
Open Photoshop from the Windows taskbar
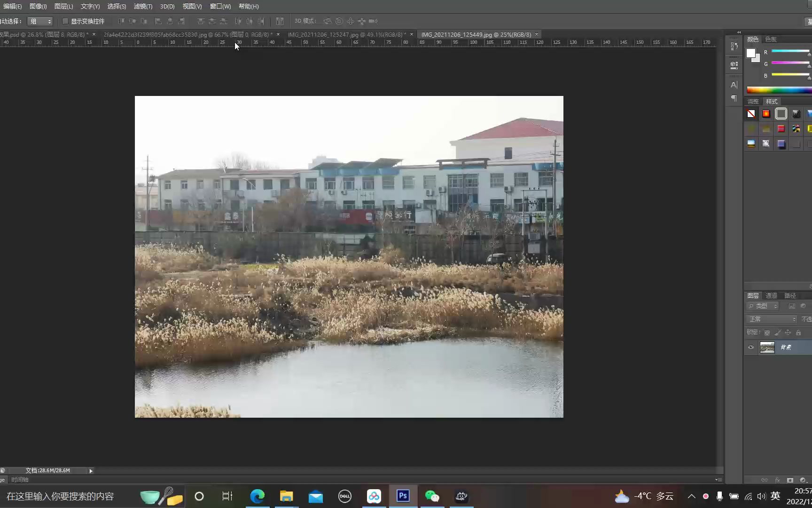[x=403, y=496]
